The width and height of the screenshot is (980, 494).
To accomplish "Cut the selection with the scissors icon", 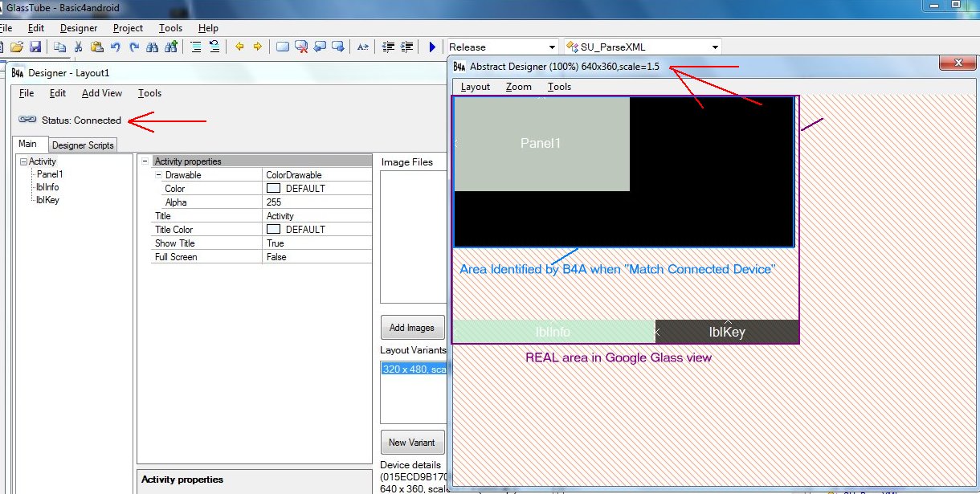I will [78, 47].
